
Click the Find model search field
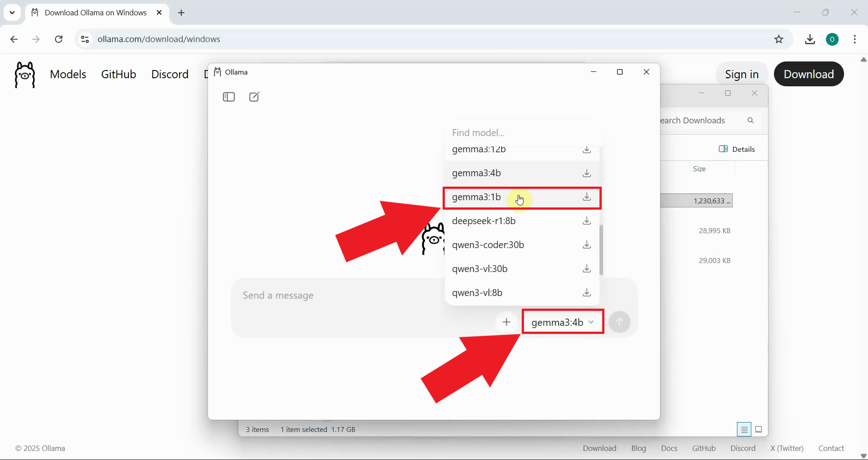click(x=520, y=133)
